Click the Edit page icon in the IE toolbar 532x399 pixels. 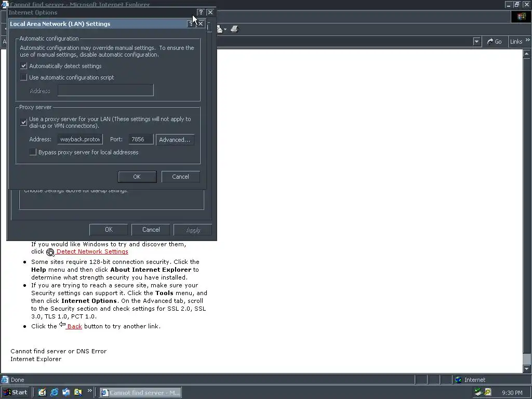tap(220, 30)
